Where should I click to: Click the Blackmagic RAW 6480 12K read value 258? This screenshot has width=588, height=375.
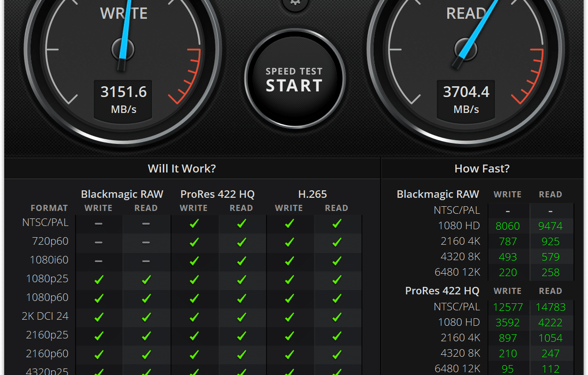(550, 272)
